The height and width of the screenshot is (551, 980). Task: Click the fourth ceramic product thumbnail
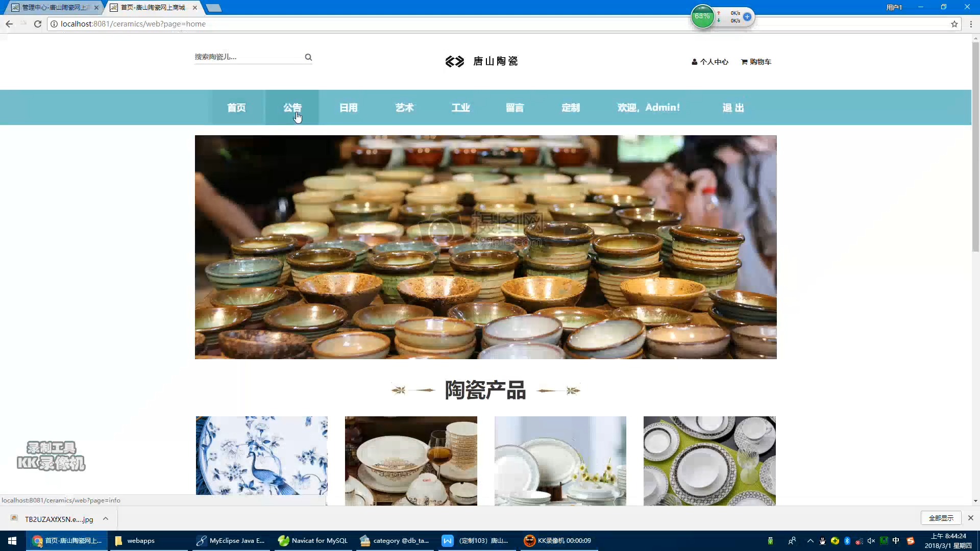[x=709, y=461]
